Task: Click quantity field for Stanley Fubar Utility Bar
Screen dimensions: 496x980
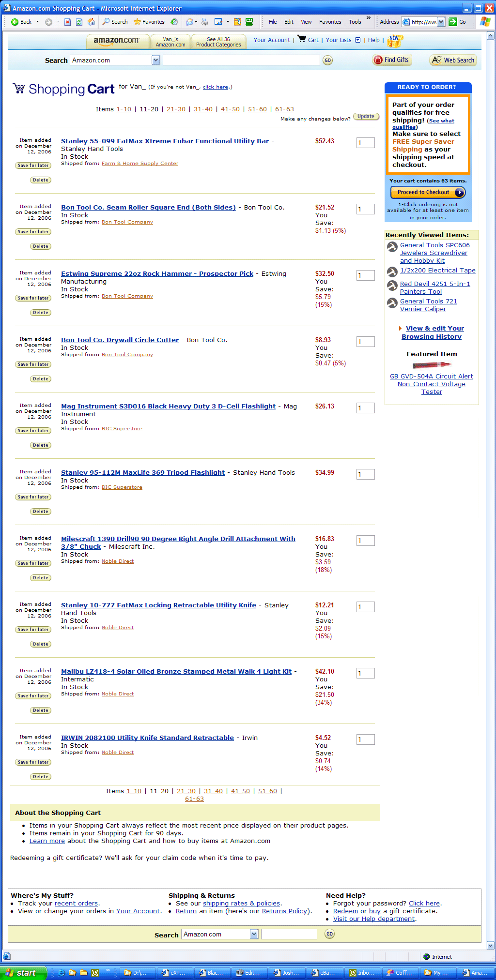Action: pyautogui.click(x=365, y=143)
